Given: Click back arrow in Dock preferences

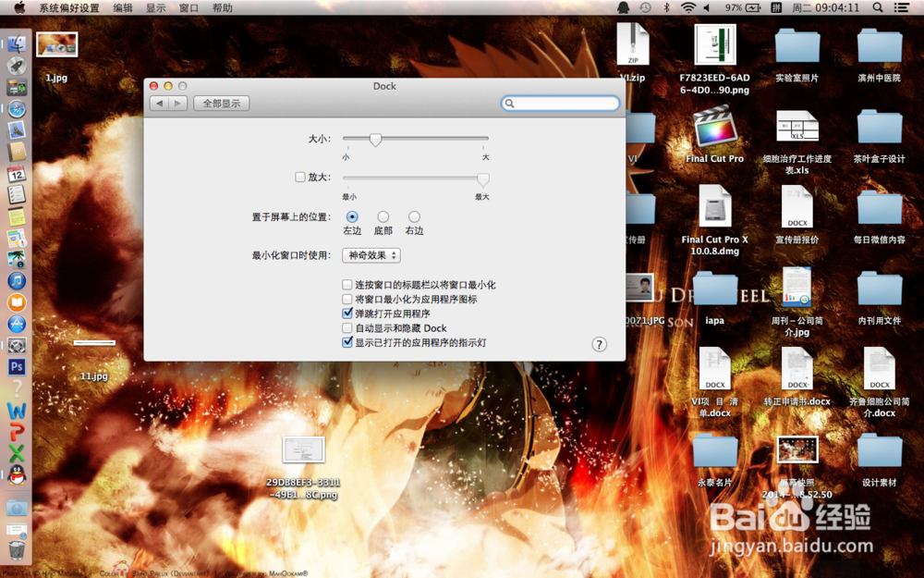Looking at the screenshot, I should 159,104.
